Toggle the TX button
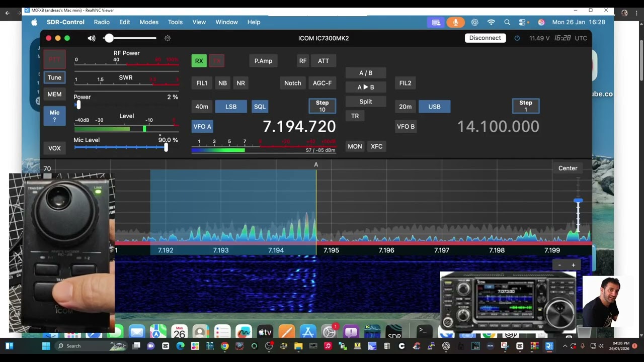 217,61
